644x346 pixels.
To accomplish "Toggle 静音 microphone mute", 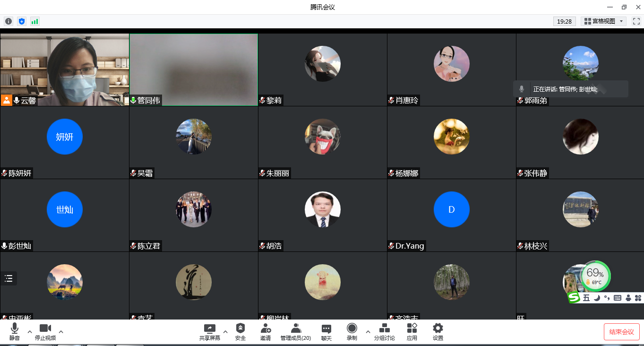I will 15,331.
